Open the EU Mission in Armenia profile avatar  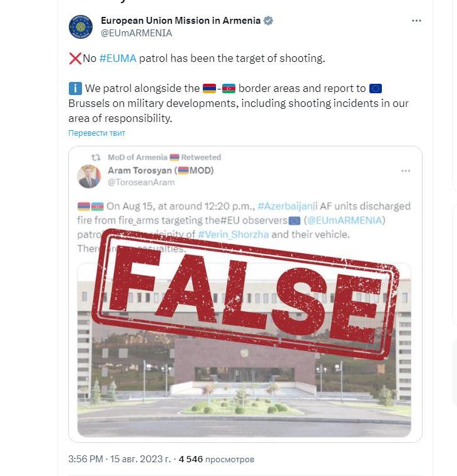tap(81, 27)
